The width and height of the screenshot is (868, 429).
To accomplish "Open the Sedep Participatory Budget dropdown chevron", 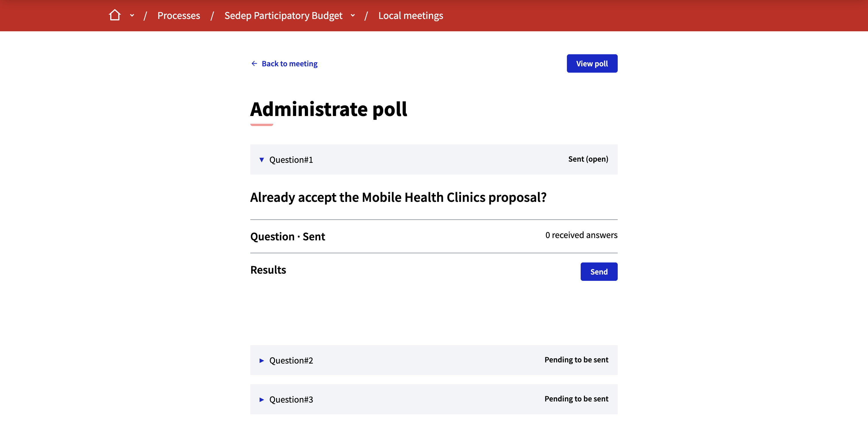I will [x=353, y=16].
